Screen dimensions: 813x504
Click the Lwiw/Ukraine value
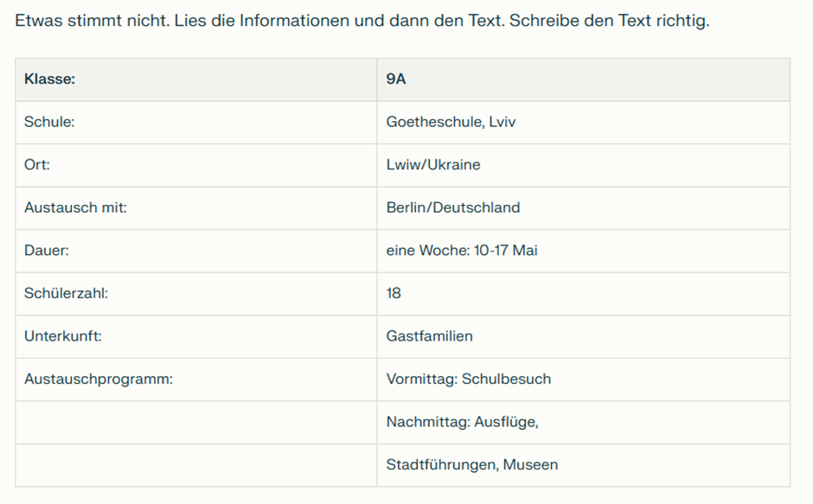(433, 165)
